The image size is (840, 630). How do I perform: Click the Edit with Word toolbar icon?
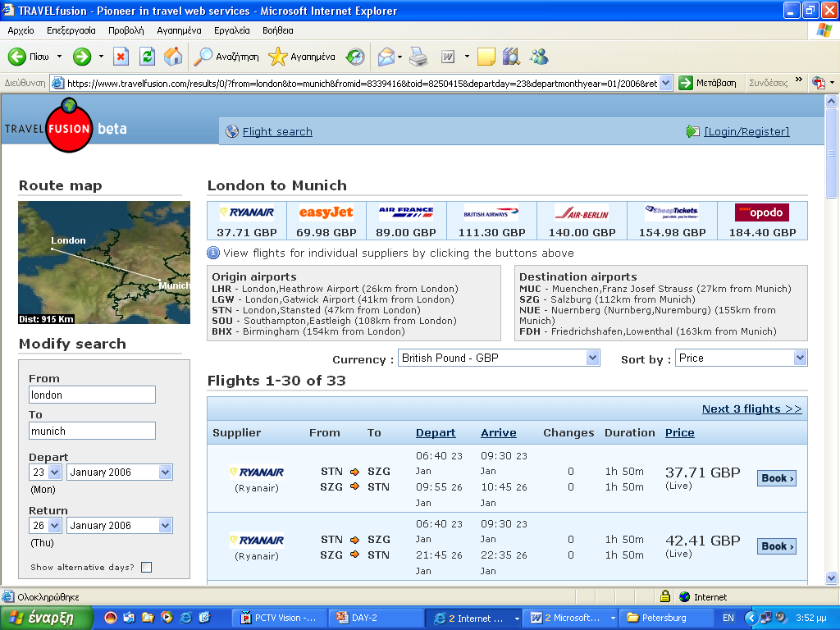(448, 57)
